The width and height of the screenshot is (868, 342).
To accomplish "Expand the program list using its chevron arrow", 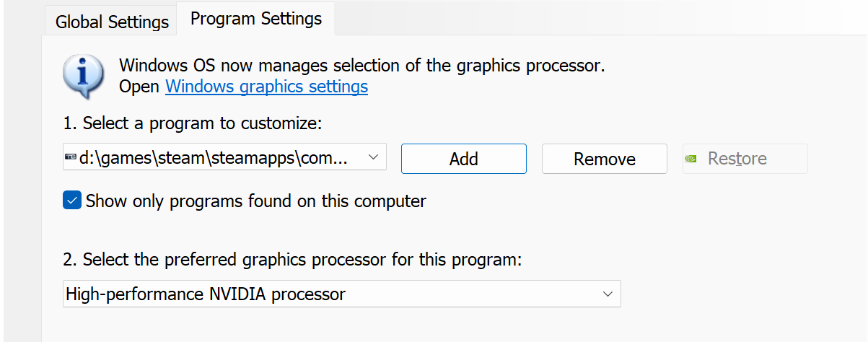I will coord(373,157).
